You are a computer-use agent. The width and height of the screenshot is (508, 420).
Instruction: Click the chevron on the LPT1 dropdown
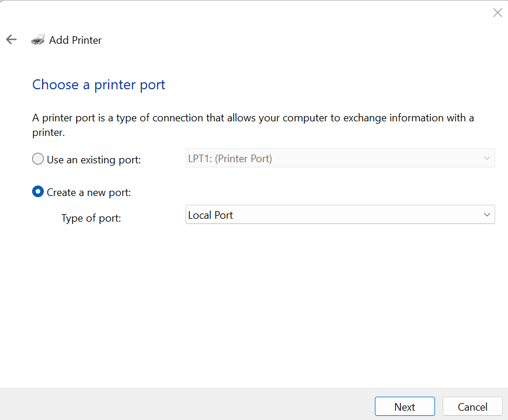pos(487,158)
